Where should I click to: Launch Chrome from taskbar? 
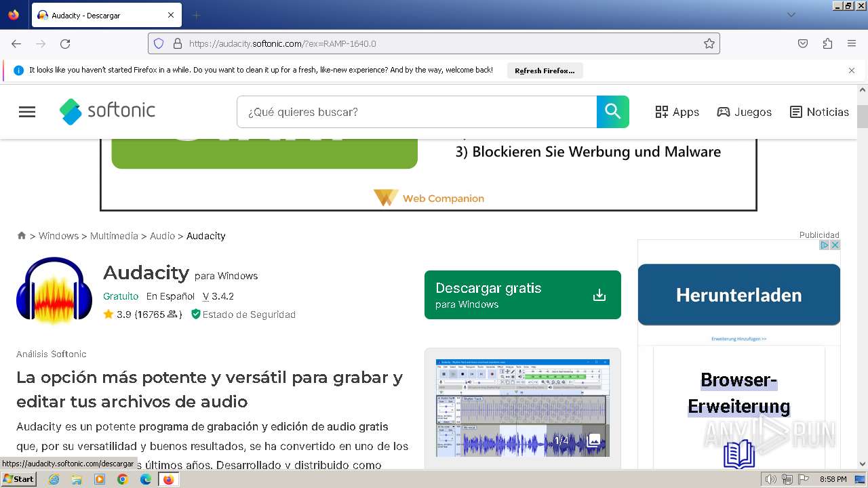pos(123,479)
